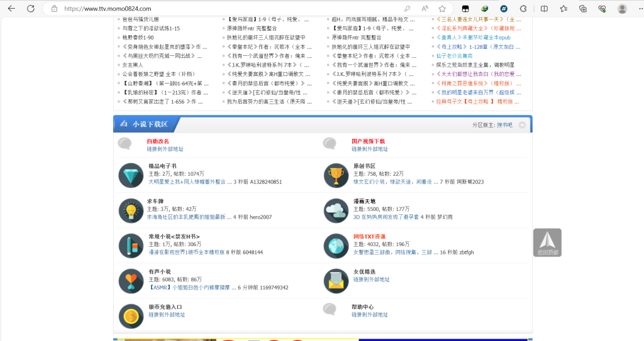Click the 原创书区 trophy icon

point(336,175)
